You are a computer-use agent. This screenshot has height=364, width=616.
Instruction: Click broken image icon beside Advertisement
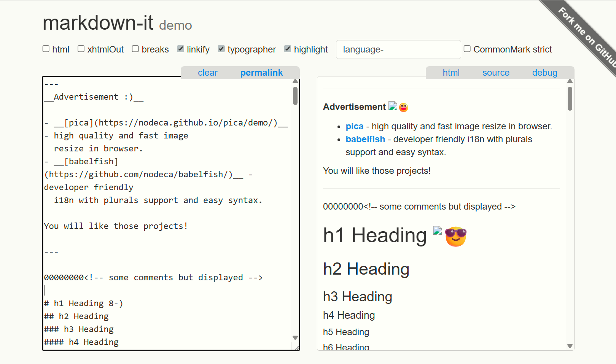(393, 106)
